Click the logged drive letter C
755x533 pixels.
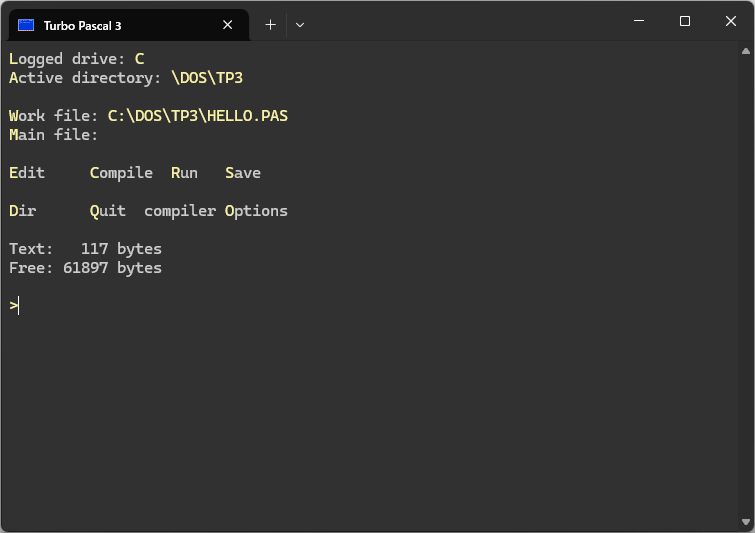140,59
